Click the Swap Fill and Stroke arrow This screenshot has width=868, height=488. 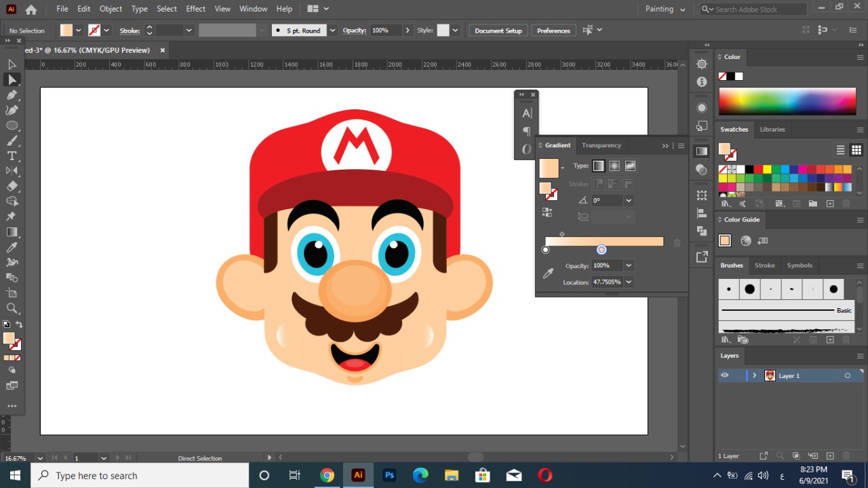click(19, 324)
